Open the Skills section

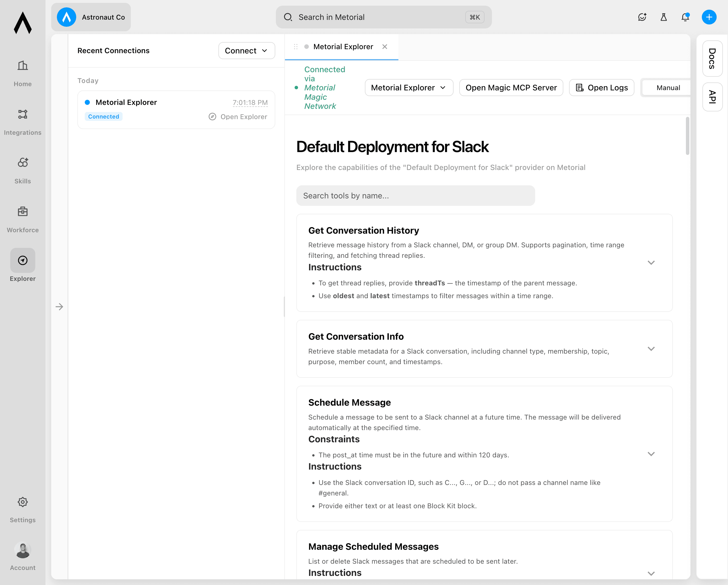pos(23,171)
